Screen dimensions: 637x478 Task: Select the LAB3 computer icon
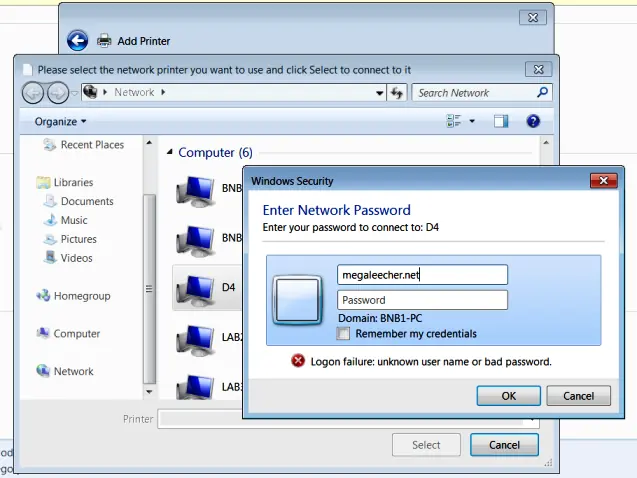click(x=195, y=387)
